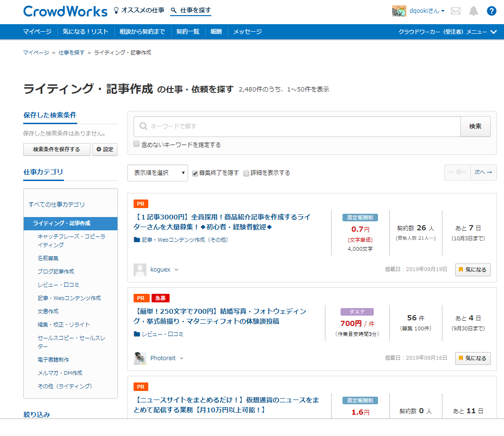Toggle 含めないキーワードを指定する checkbox
The height and width of the screenshot is (436, 504).
tap(136, 144)
